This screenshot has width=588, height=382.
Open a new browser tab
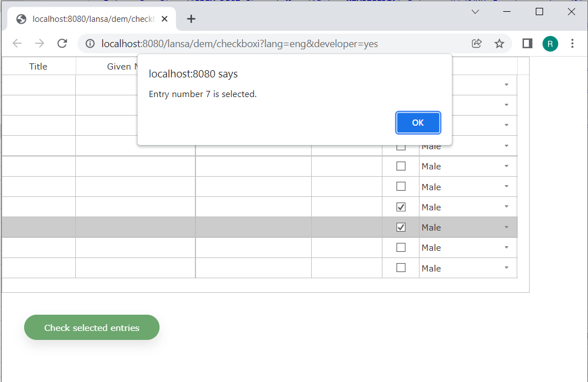[x=190, y=18]
